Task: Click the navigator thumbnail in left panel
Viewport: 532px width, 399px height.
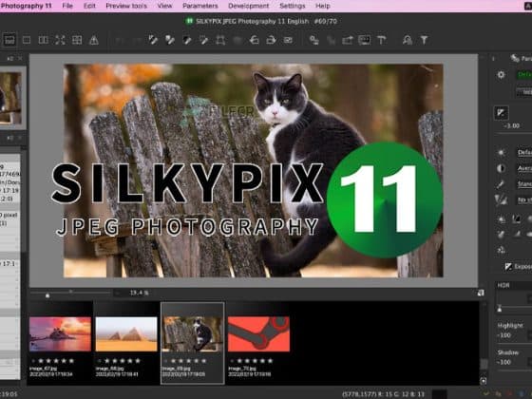Action: coord(10,98)
